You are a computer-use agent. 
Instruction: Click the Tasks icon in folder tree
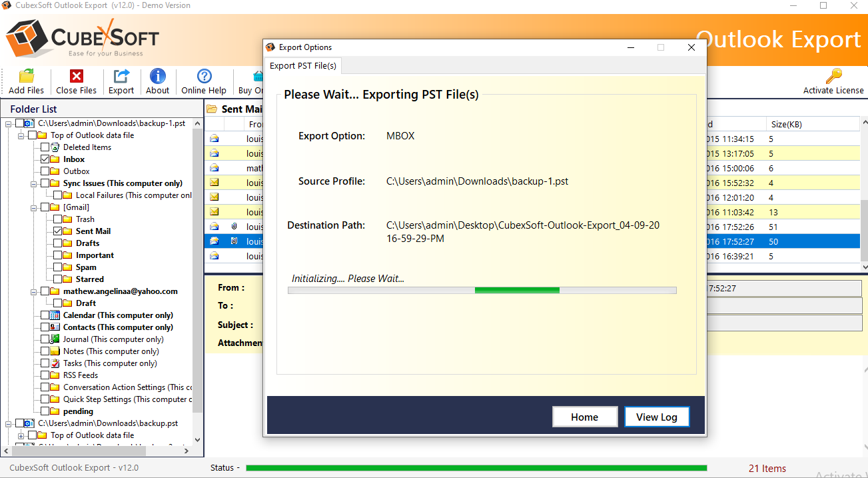click(x=55, y=363)
